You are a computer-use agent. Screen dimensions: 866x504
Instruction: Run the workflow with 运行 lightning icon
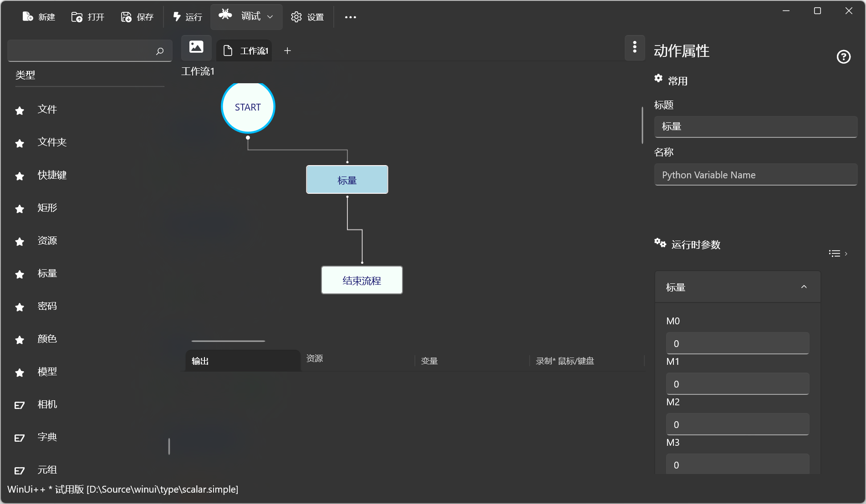pos(177,17)
